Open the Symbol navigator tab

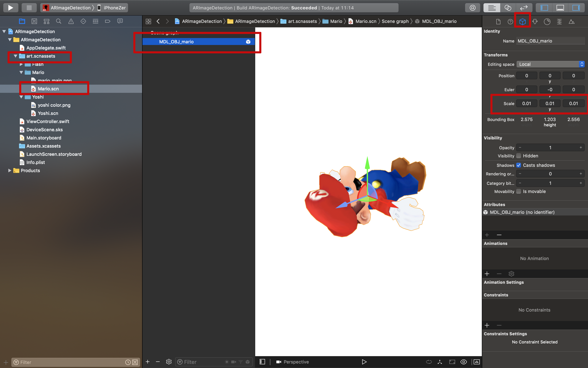coord(46,21)
